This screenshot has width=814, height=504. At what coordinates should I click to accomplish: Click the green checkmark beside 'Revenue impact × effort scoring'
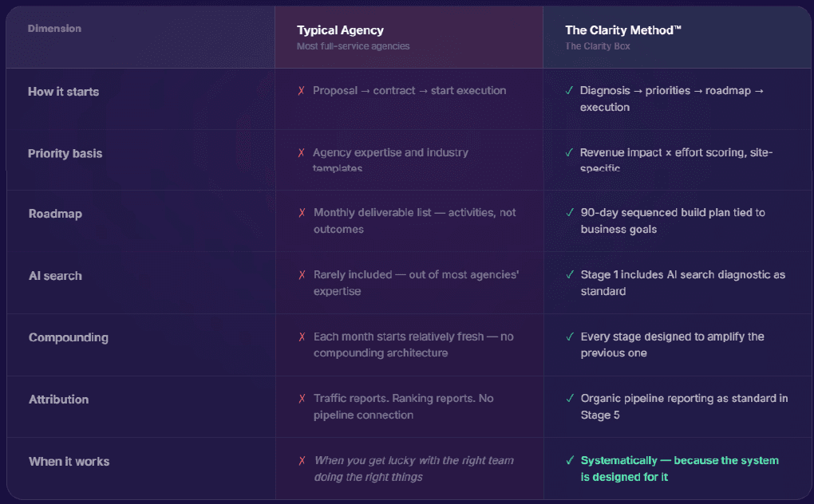[569, 152]
